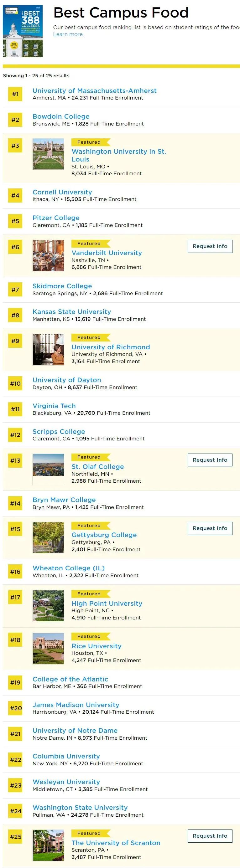Open High Point University listing

tap(107, 603)
